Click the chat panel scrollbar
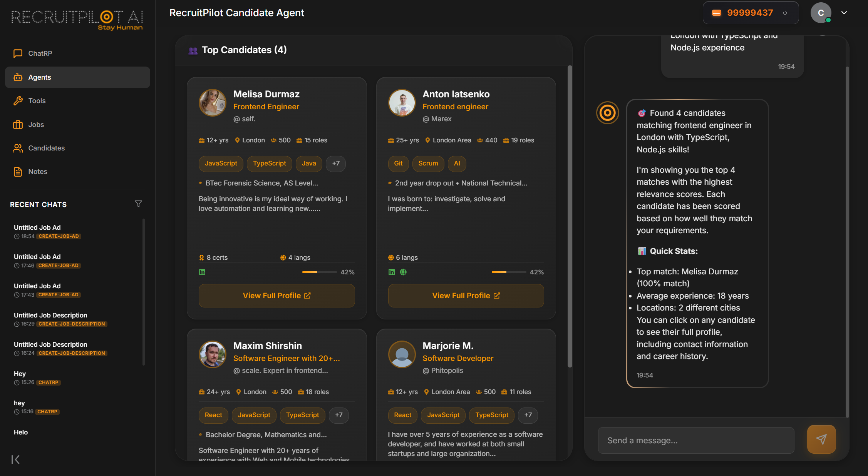Viewport: 868px width, 476px height. (x=847, y=242)
